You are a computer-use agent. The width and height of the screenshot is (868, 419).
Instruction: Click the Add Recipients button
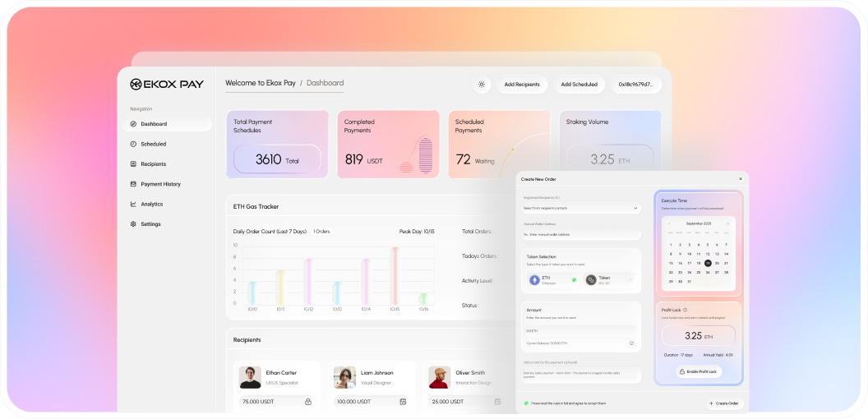pyautogui.click(x=522, y=84)
